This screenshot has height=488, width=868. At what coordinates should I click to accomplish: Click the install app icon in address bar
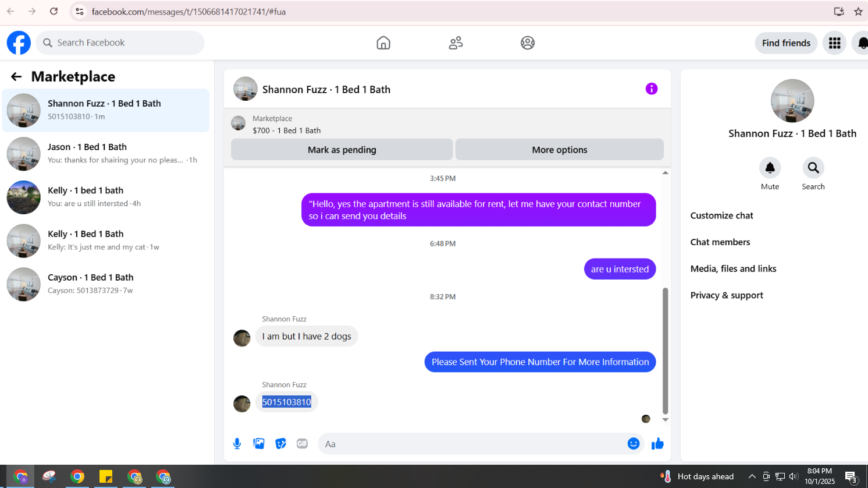pos(839,11)
